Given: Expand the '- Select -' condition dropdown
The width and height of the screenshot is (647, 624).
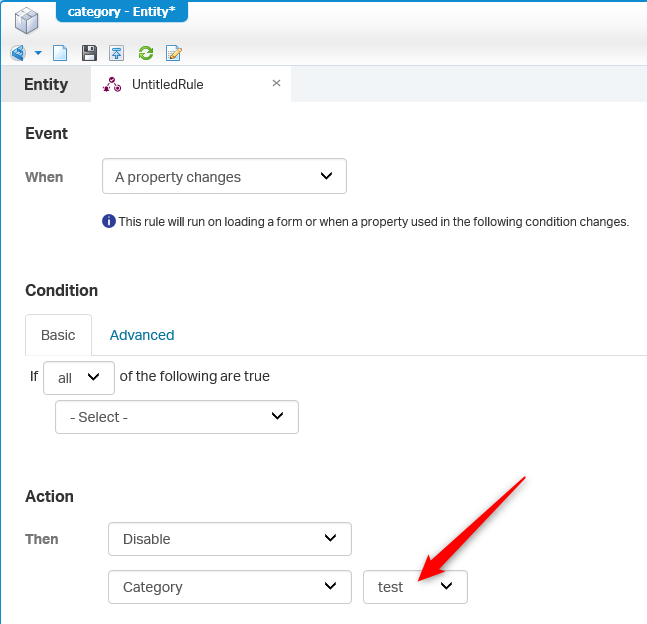Looking at the screenshot, I should click(177, 417).
